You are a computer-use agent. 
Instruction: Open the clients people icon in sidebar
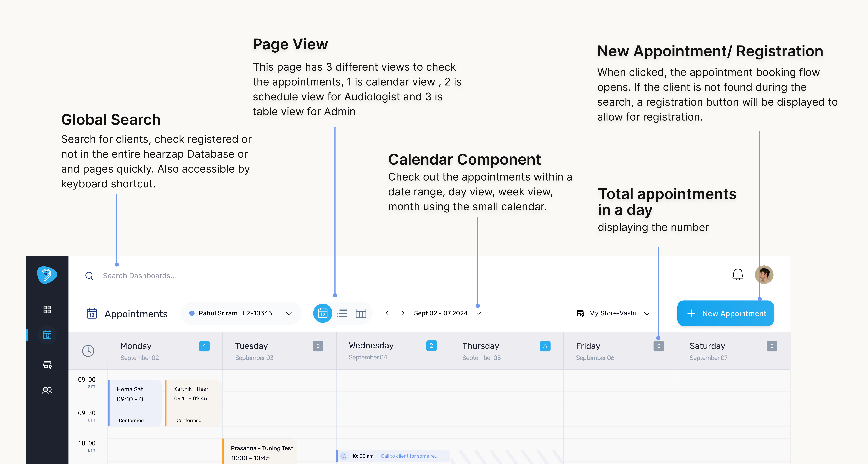[47, 390]
